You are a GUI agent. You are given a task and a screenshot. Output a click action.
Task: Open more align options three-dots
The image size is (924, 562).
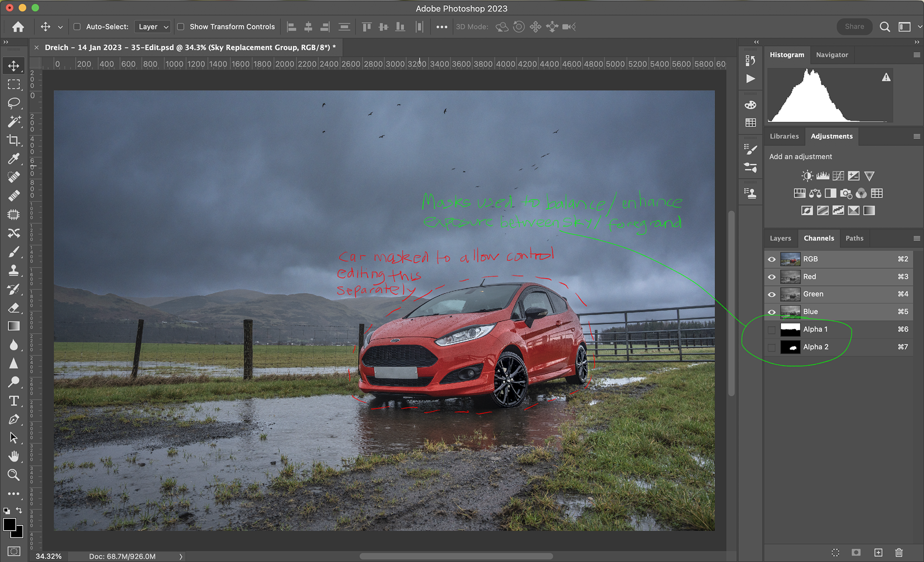[x=441, y=27]
